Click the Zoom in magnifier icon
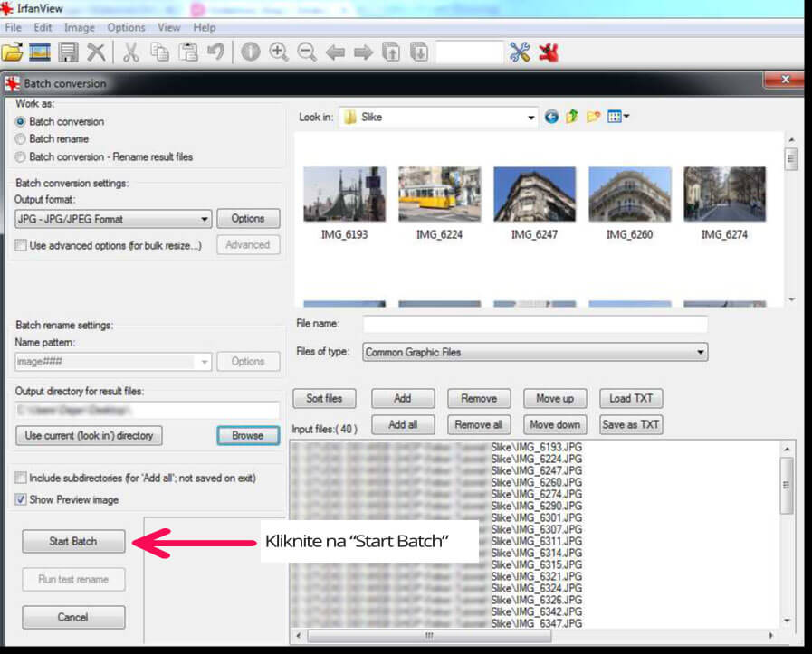The height and width of the screenshot is (654, 812). [279, 52]
